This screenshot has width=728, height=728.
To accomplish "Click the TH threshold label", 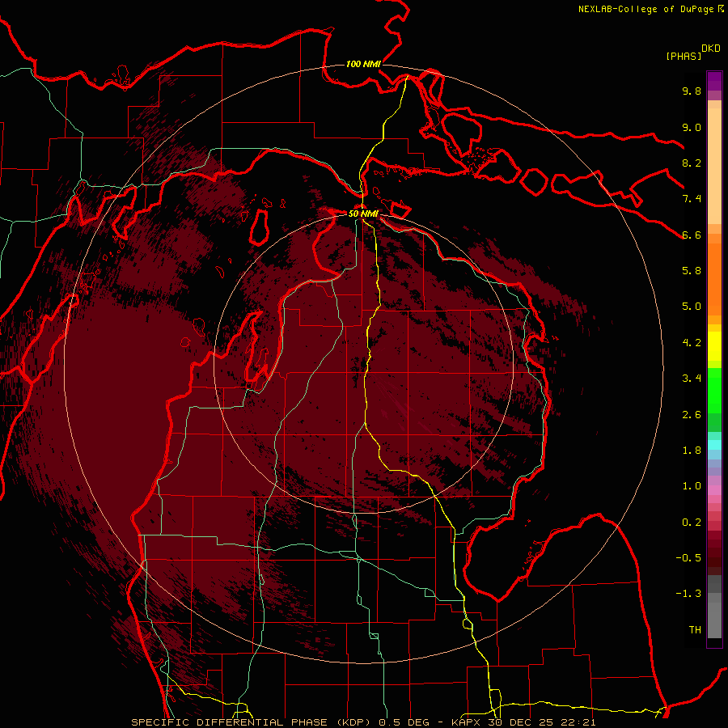I will pyautogui.click(x=695, y=630).
